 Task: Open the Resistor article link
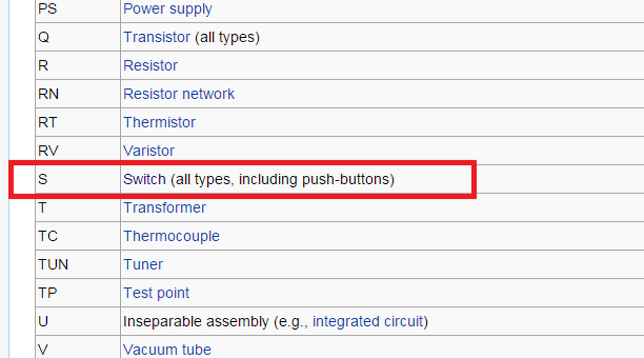pos(150,65)
